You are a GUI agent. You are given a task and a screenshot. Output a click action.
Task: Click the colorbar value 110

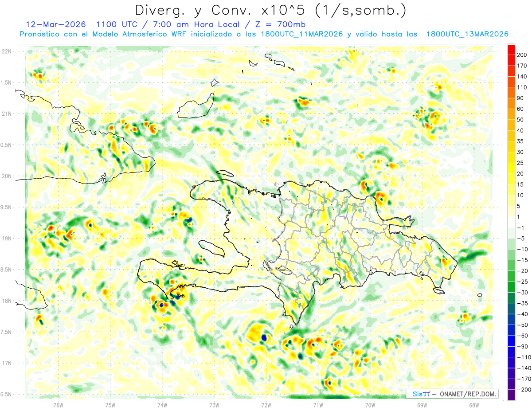click(522, 87)
